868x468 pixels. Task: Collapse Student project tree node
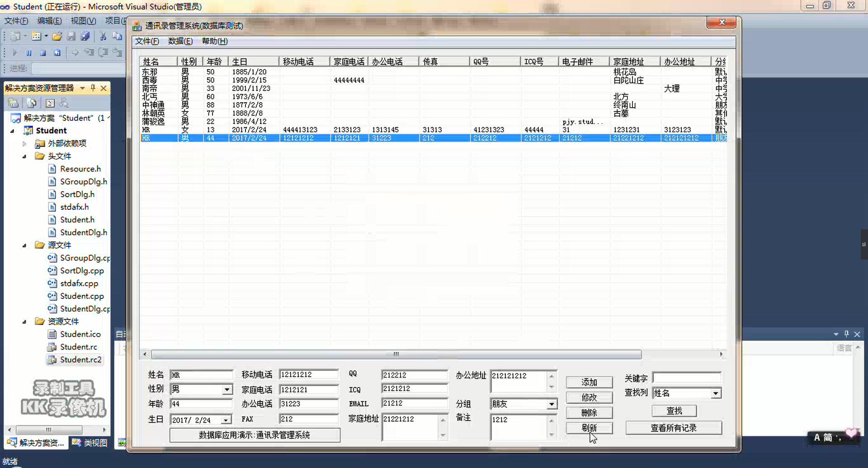click(x=12, y=131)
